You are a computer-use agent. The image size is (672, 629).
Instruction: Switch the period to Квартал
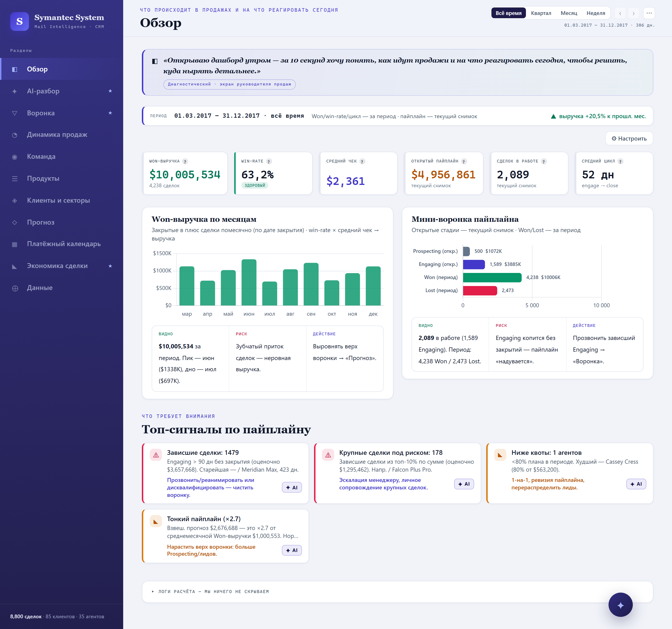pos(541,13)
